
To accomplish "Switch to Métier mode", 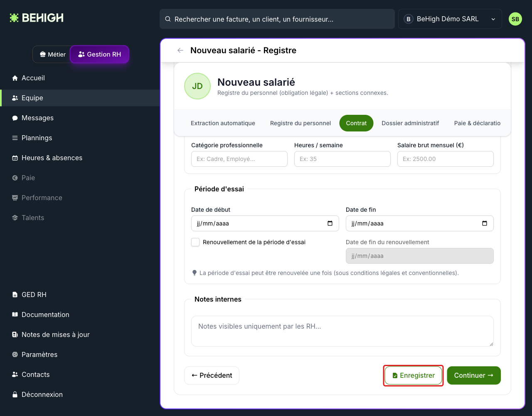I will point(52,54).
